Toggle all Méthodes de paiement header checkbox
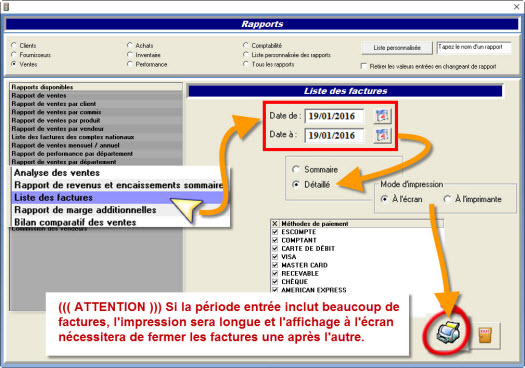 pyautogui.click(x=275, y=223)
